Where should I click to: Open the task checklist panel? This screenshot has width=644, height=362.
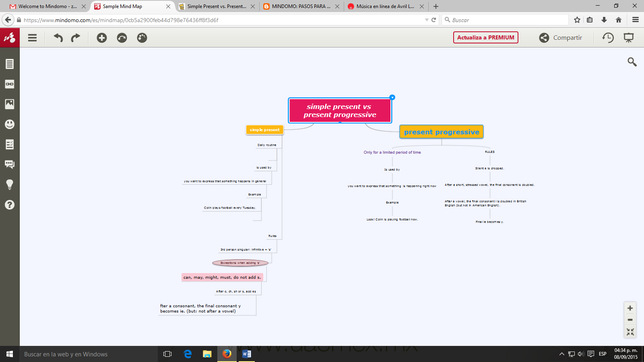point(10,144)
